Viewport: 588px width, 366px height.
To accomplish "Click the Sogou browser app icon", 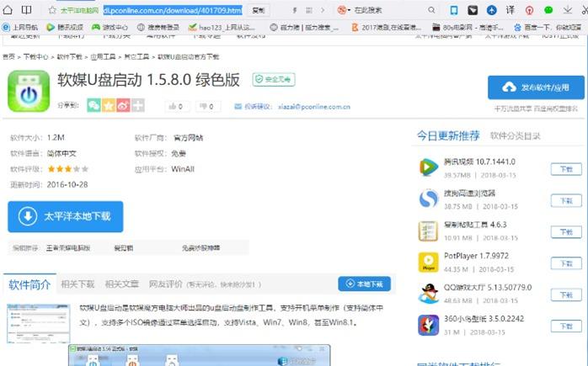I will click(x=428, y=199).
